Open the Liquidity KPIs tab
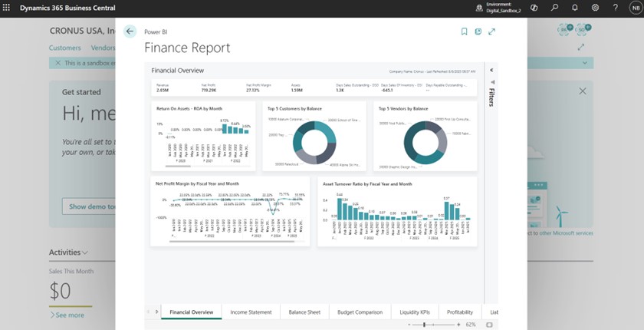This screenshot has width=644, height=330. [415, 312]
